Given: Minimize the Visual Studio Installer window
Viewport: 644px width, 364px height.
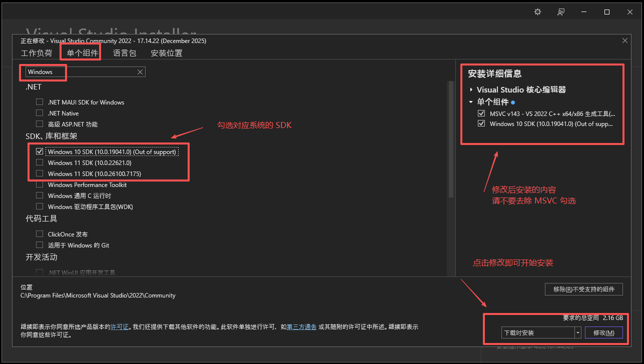Looking at the screenshot, I should (x=584, y=12).
